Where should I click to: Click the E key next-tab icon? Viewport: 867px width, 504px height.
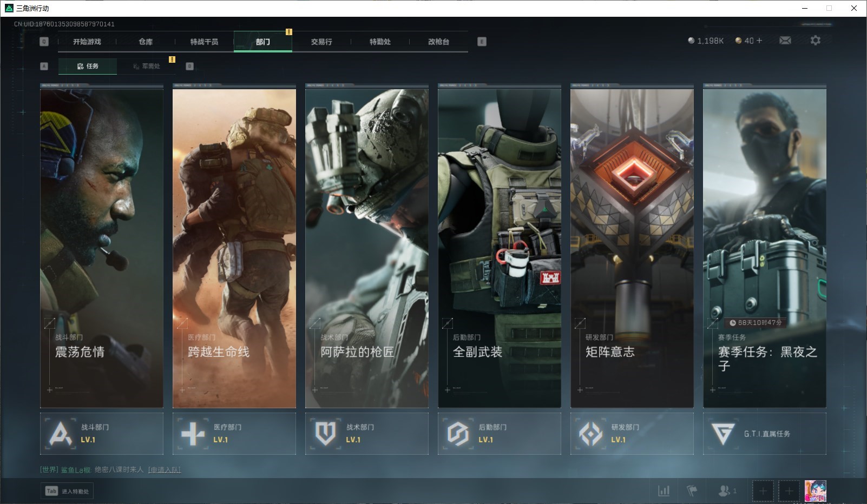(x=482, y=42)
